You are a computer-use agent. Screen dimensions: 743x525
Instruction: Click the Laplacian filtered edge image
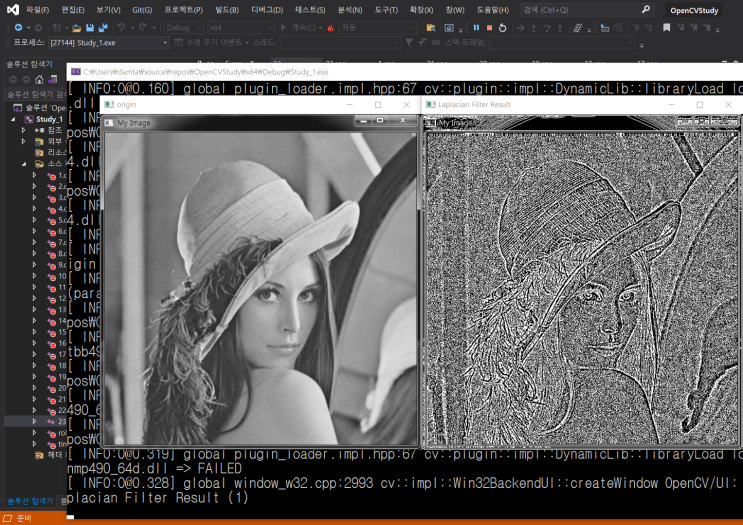tap(582, 288)
